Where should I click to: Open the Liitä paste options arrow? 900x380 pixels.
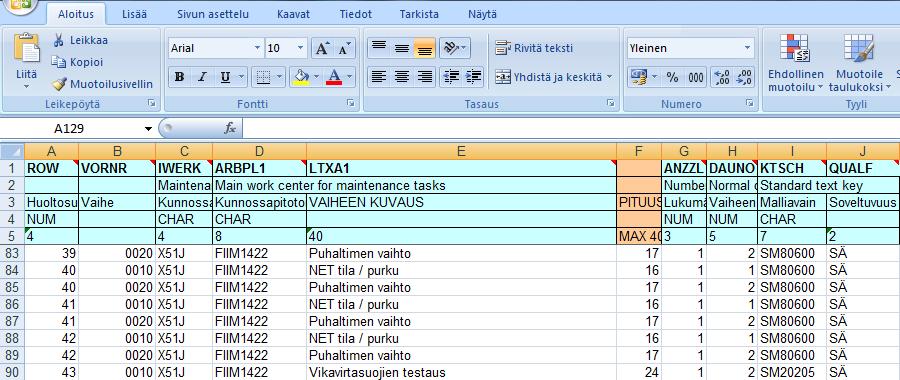[x=26, y=86]
